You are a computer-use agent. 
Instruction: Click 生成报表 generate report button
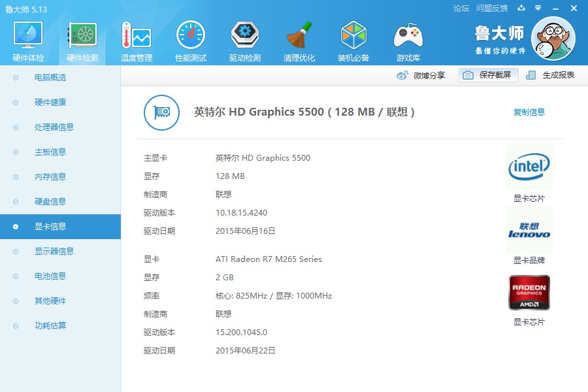pyautogui.click(x=551, y=75)
